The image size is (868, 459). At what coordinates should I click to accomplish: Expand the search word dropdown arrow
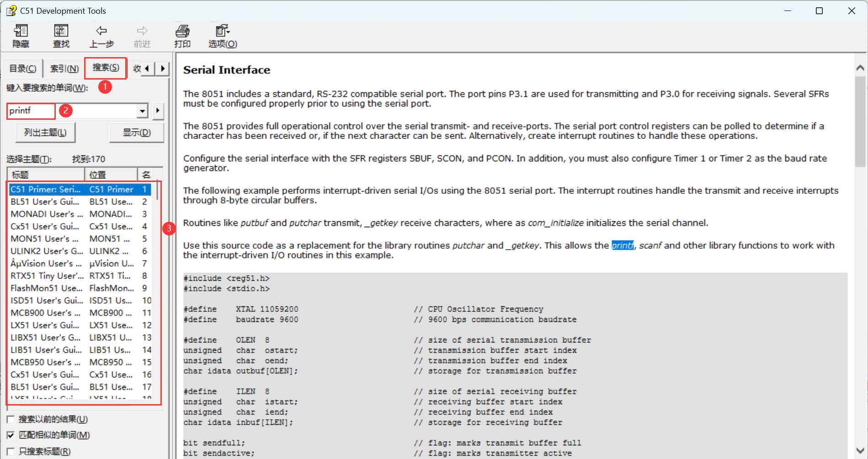point(143,111)
